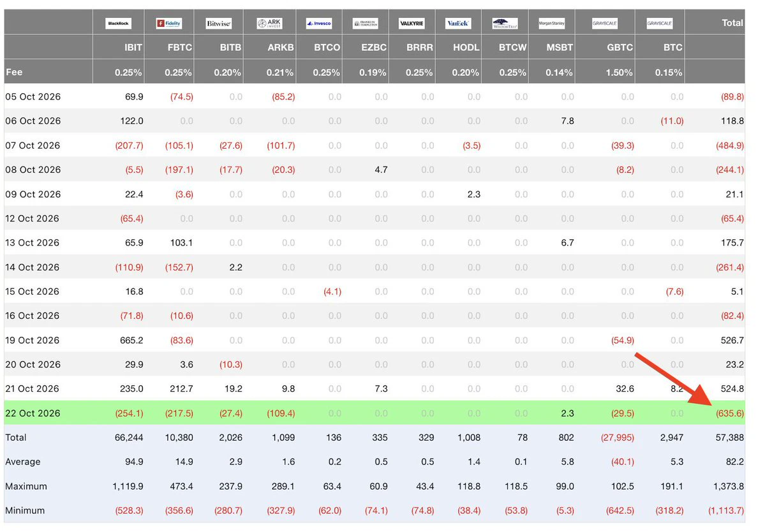Image resolution: width=765 pixels, height=532 pixels.
Task: Click the "665.2" IBIT inflow value
Action: pyautogui.click(x=131, y=341)
